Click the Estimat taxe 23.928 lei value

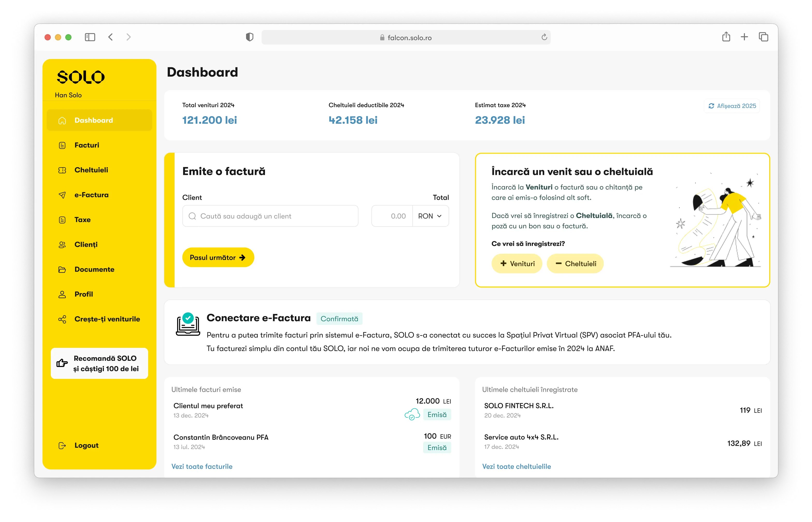[500, 120]
